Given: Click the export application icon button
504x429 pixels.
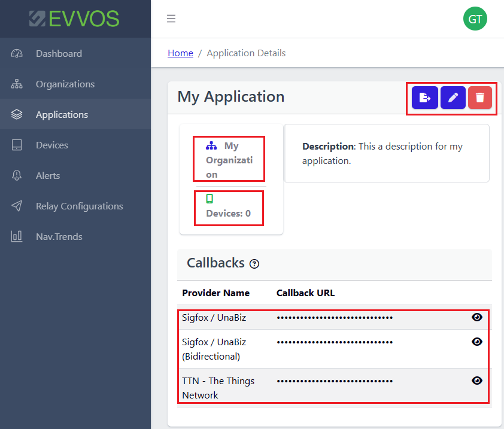Looking at the screenshot, I should (424, 98).
